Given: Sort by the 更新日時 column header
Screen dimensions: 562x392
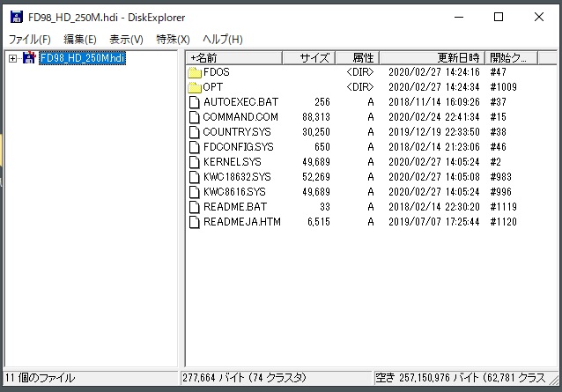Looking at the screenshot, I should coord(432,57).
